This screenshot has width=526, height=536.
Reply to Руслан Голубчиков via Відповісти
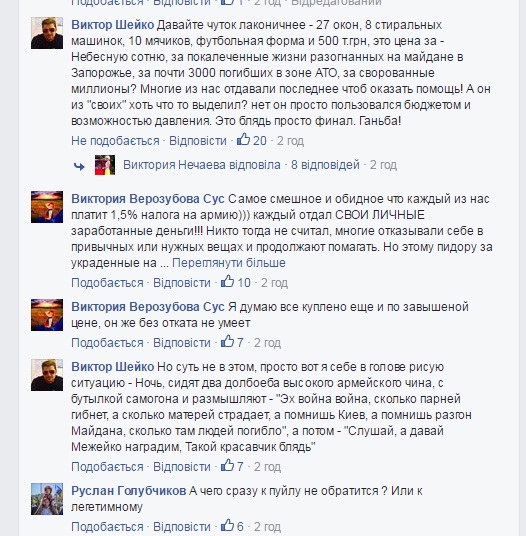[x=181, y=527]
